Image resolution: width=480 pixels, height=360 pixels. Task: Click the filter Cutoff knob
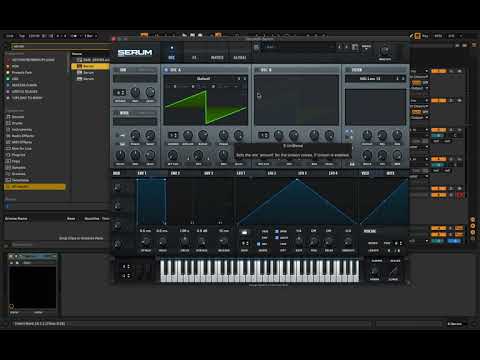click(367, 135)
